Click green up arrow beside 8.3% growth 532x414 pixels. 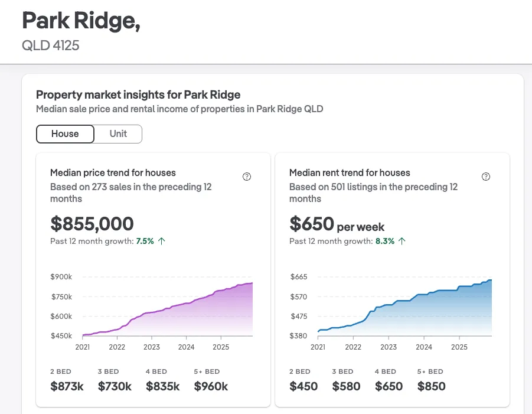(402, 241)
